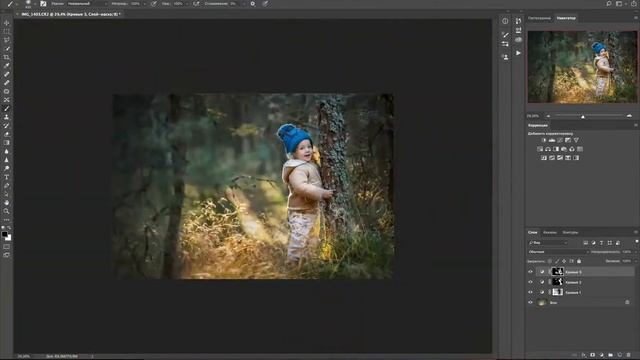Select the Crop tool

coord(7,57)
